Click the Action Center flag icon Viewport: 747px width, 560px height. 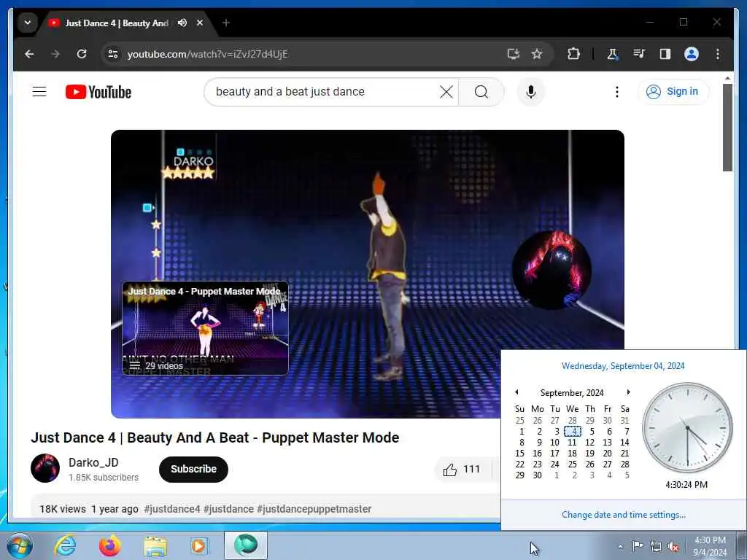(638, 546)
